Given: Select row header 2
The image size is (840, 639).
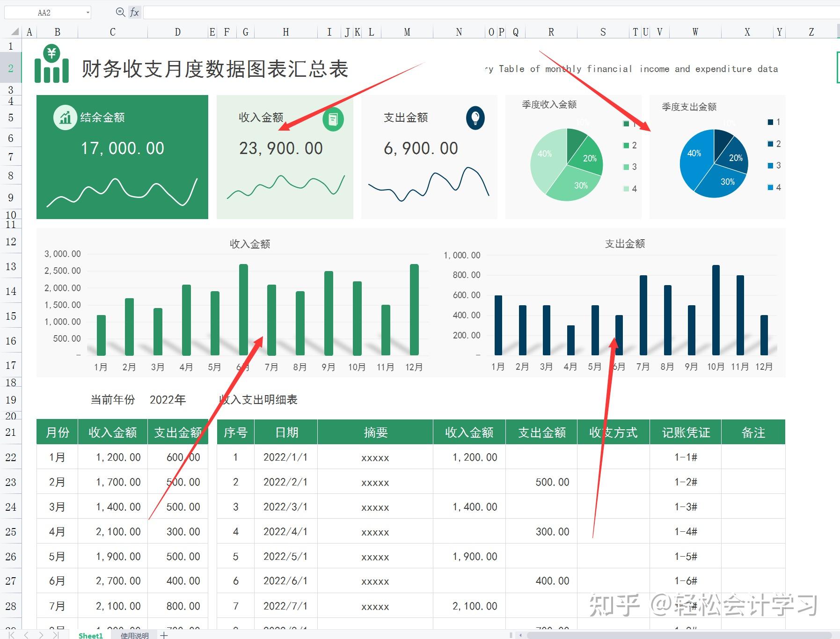Looking at the screenshot, I should [11, 68].
